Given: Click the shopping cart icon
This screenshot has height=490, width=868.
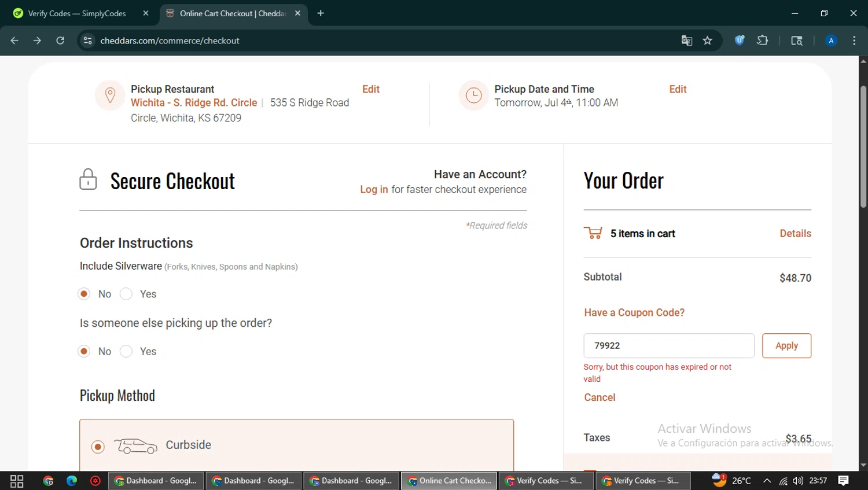Looking at the screenshot, I should click(x=593, y=233).
